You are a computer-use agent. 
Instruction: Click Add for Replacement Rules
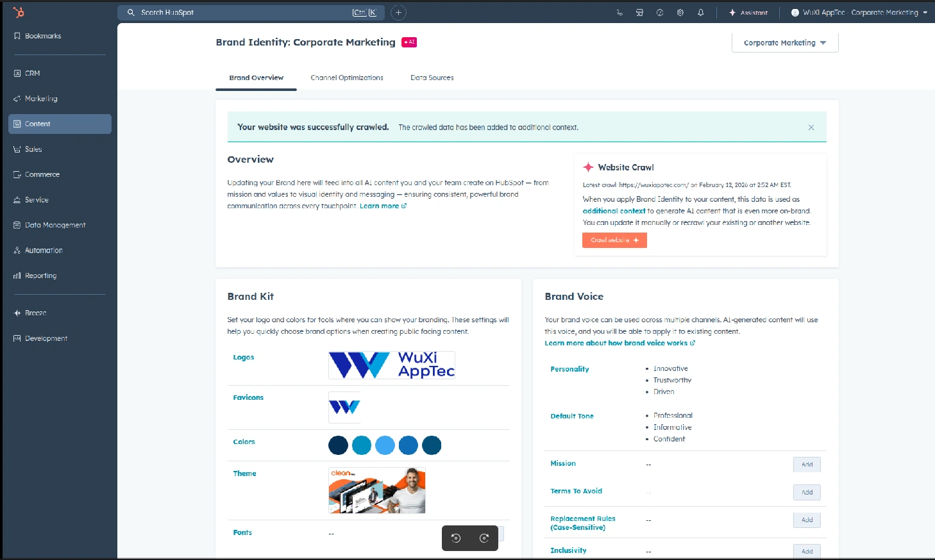coord(807,520)
